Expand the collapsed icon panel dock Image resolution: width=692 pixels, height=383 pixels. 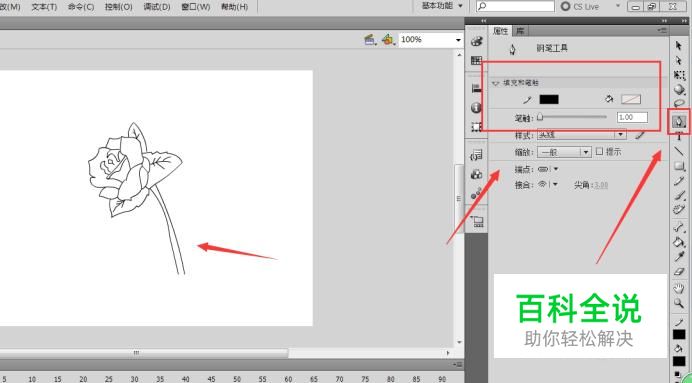pos(483,21)
